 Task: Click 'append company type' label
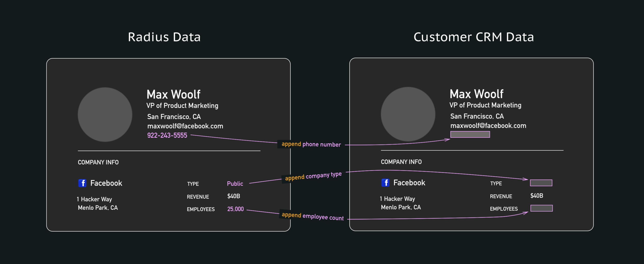click(313, 176)
